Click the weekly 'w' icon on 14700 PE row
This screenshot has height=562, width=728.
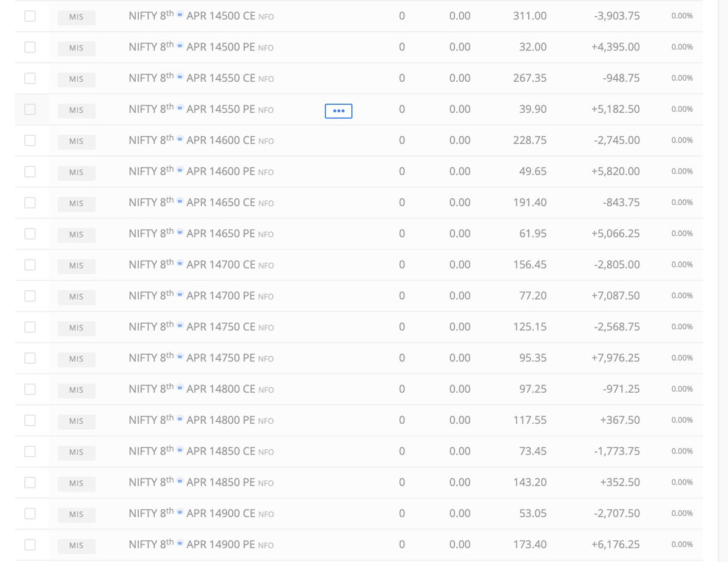click(x=180, y=295)
